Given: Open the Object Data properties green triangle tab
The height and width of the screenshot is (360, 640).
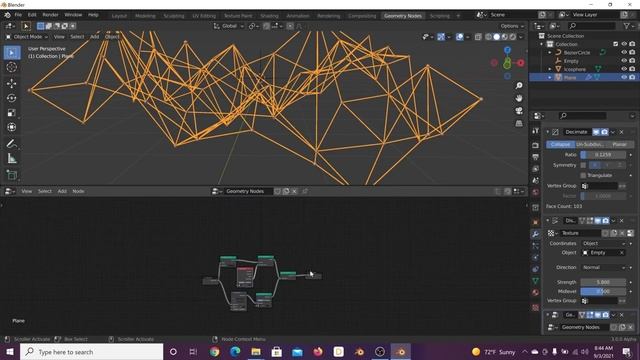Looking at the screenshot, I should [536, 281].
